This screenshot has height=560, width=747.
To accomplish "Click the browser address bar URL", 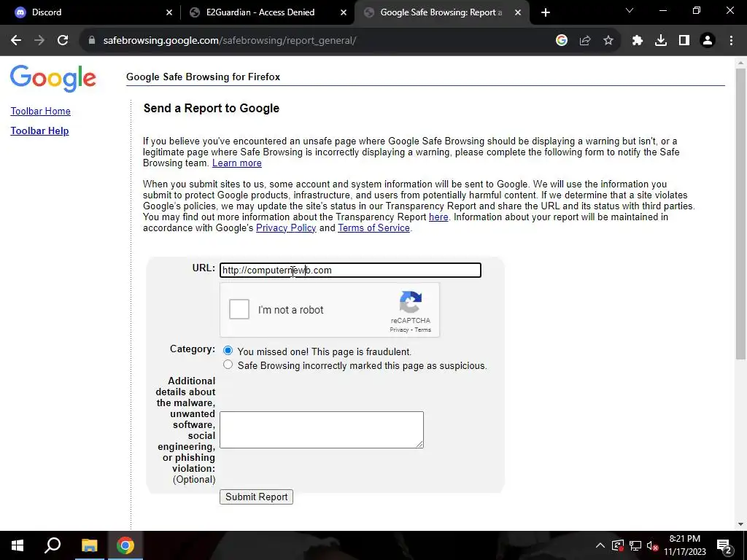I will 230,41.
